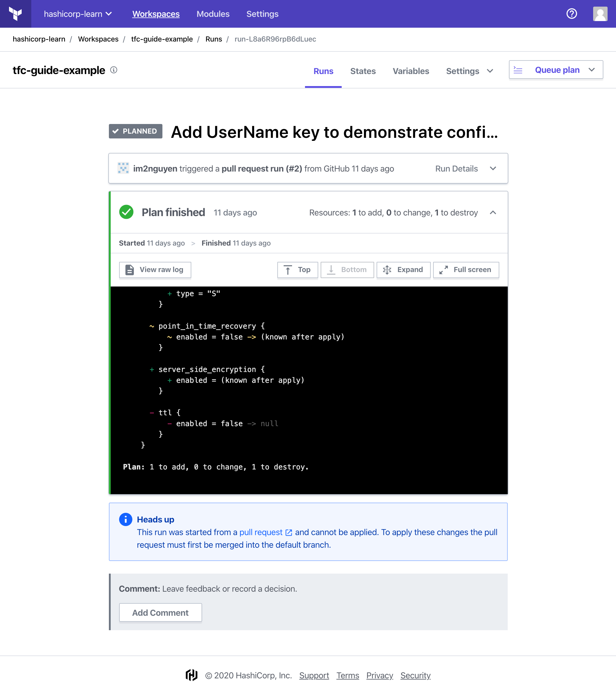Jump to Top of the log
Image resolution: width=616 pixels, height=697 pixels.
[297, 270]
